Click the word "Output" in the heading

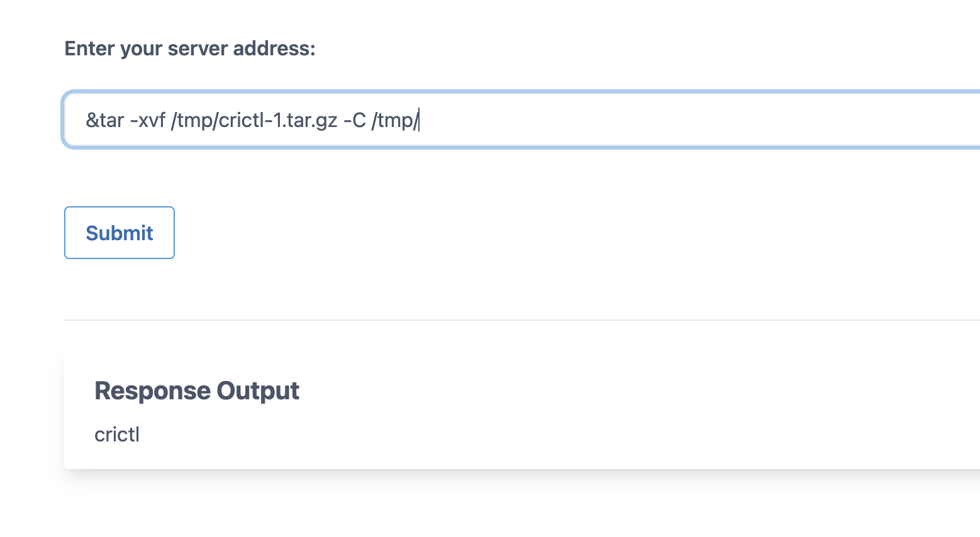258,390
